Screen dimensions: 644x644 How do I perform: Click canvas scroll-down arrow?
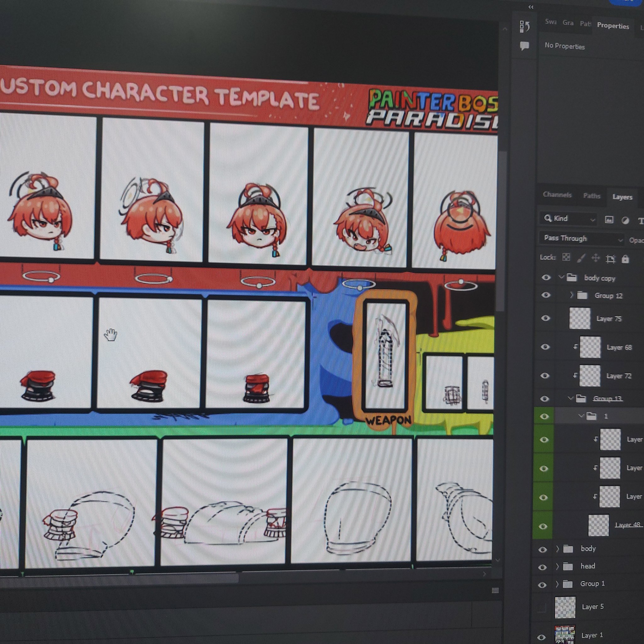pos(498,560)
